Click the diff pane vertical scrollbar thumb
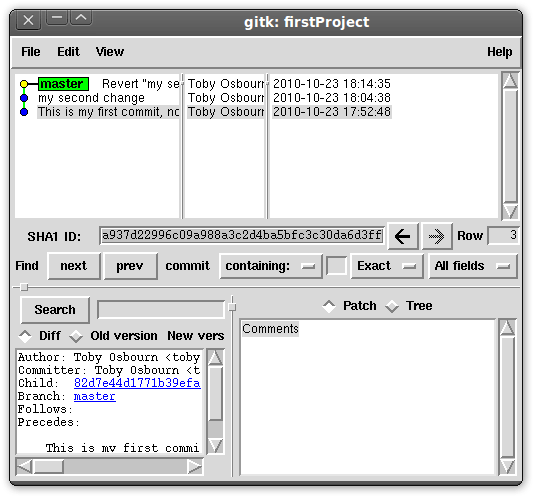The height and width of the screenshot is (499, 534). 216,393
